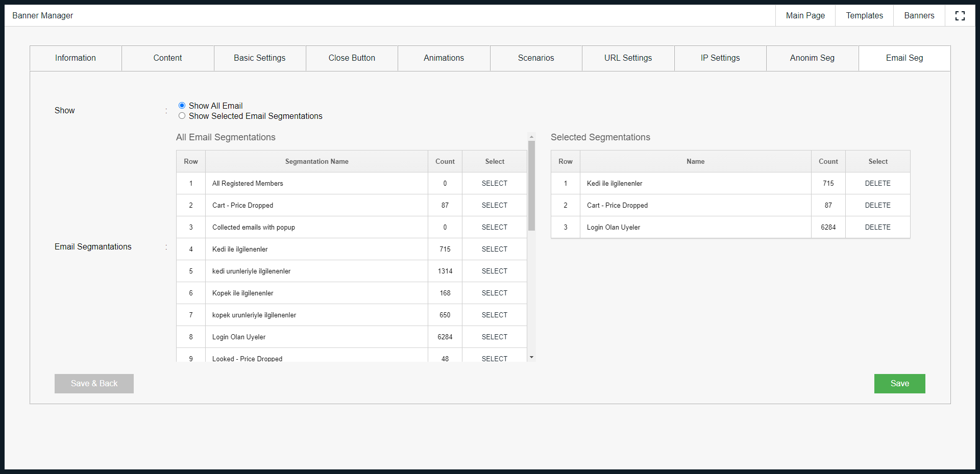The image size is (980, 474).
Task: Click Name header in Selected Segmentations
Action: pyautogui.click(x=696, y=162)
